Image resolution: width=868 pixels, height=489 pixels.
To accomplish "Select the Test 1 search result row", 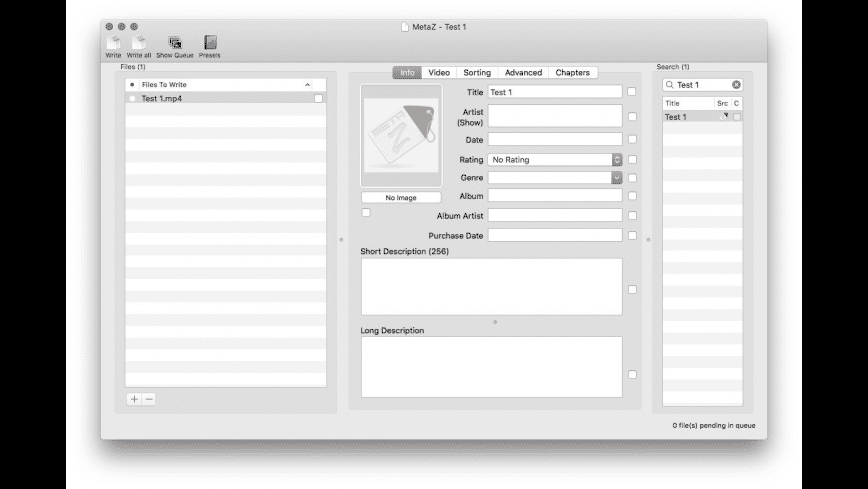I will click(688, 117).
